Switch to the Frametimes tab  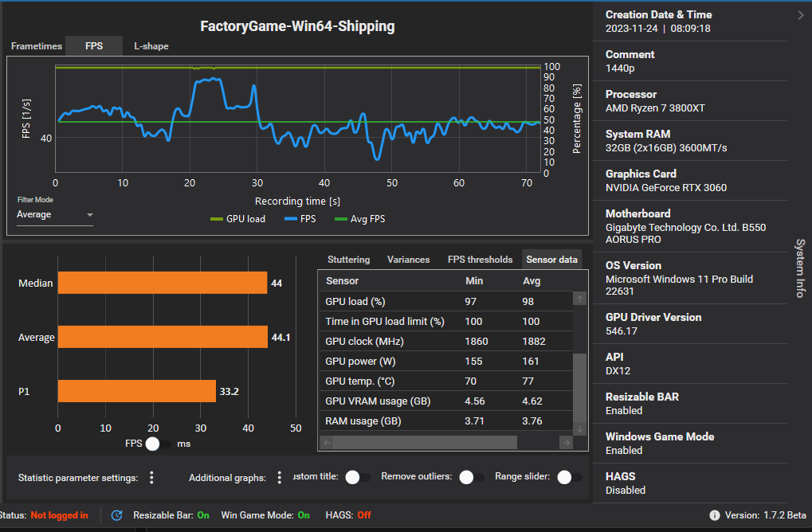[x=36, y=46]
